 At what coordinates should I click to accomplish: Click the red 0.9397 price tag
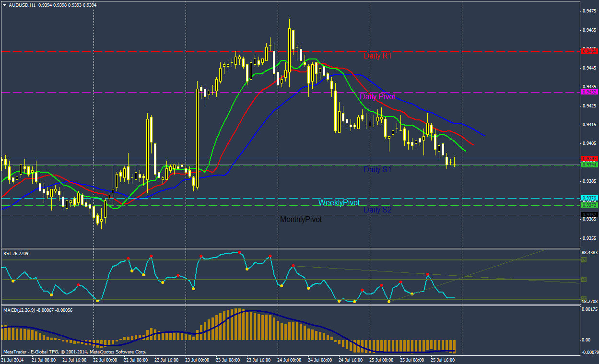point(588,159)
